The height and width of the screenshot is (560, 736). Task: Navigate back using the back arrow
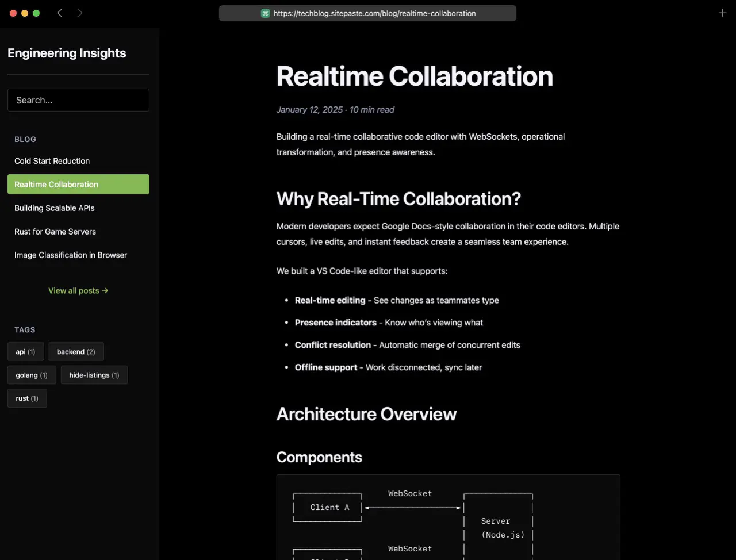click(x=60, y=13)
